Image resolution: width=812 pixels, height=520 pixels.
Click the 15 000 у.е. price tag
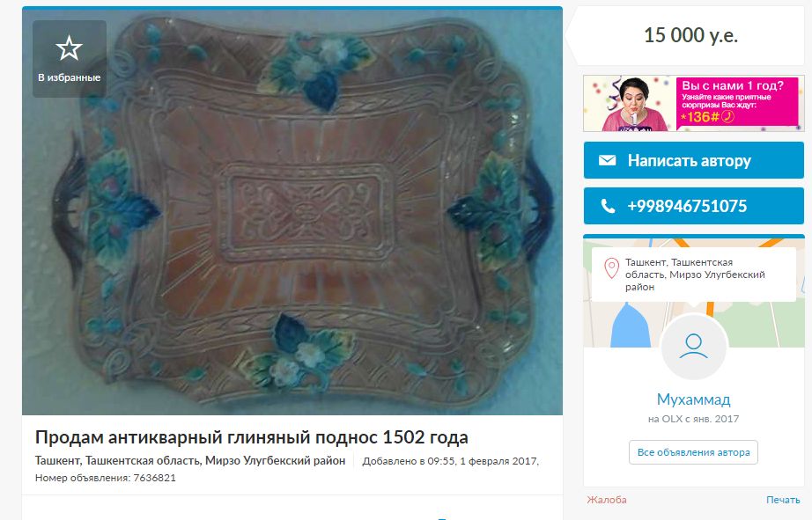pos(690,36)
